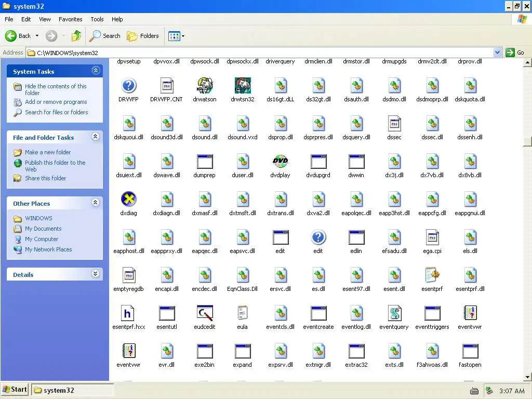Click Share this folder link
The width and height of the screenshot is (532, 399).
(x=46, y=178)
